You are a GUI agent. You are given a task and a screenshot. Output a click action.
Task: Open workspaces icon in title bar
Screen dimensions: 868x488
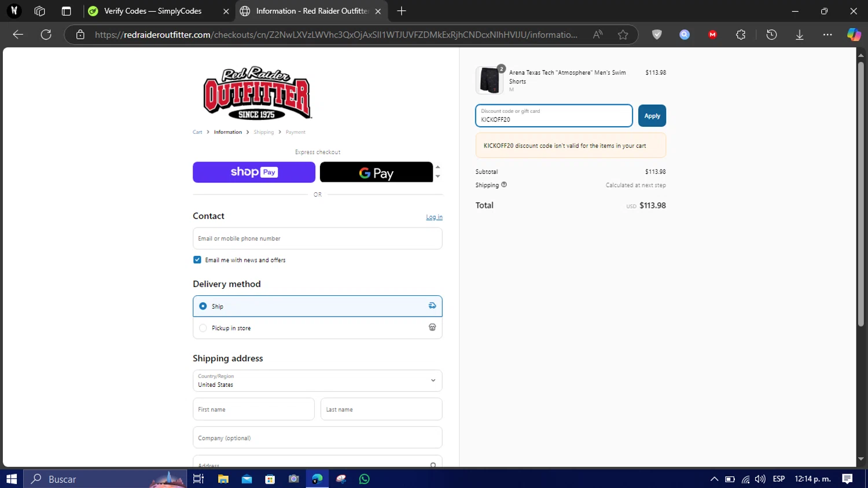point(39,11)
